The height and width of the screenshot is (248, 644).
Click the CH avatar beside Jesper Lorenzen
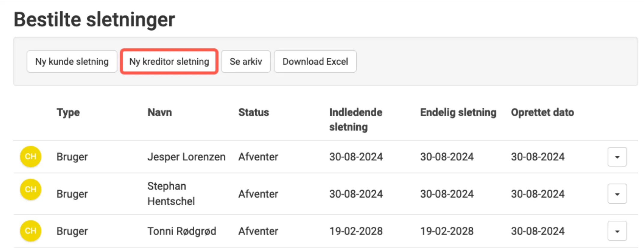click(x=30, y=156)
